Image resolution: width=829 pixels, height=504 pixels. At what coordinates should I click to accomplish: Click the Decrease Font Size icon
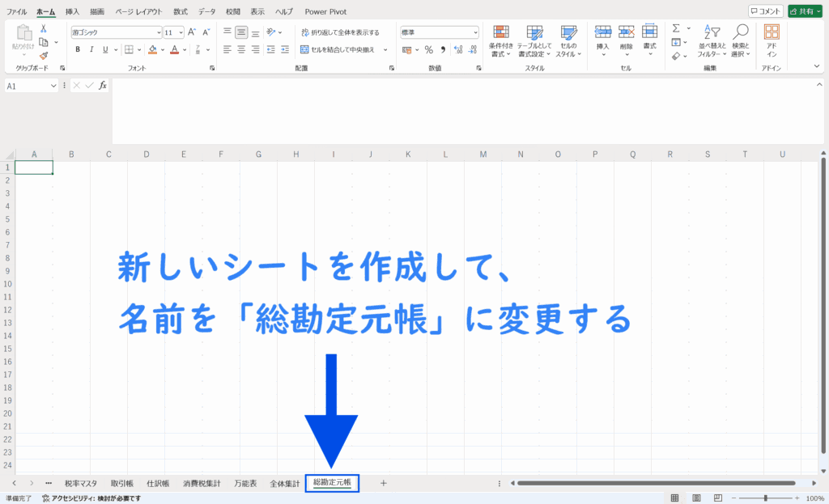pos(206,32)
